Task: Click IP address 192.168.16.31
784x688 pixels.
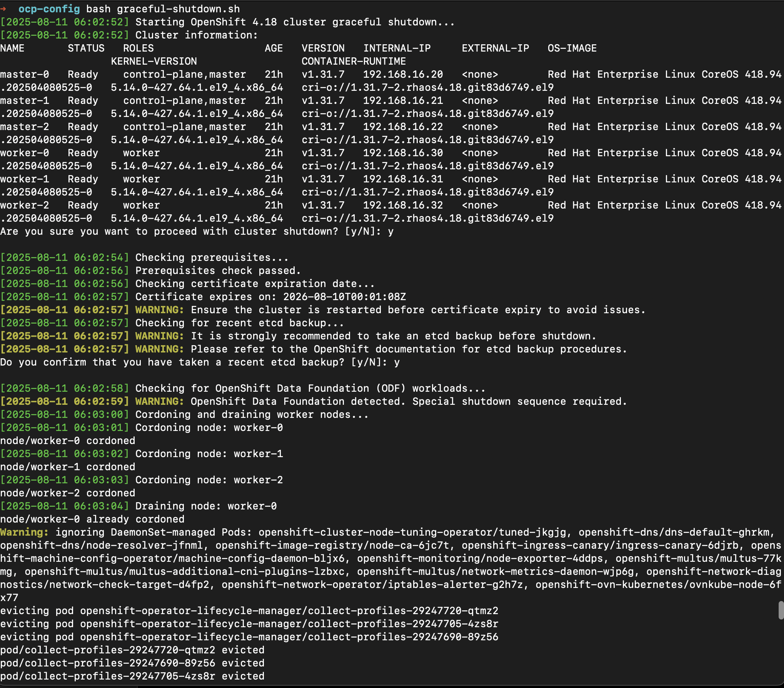Action: (x=403, y=179)
